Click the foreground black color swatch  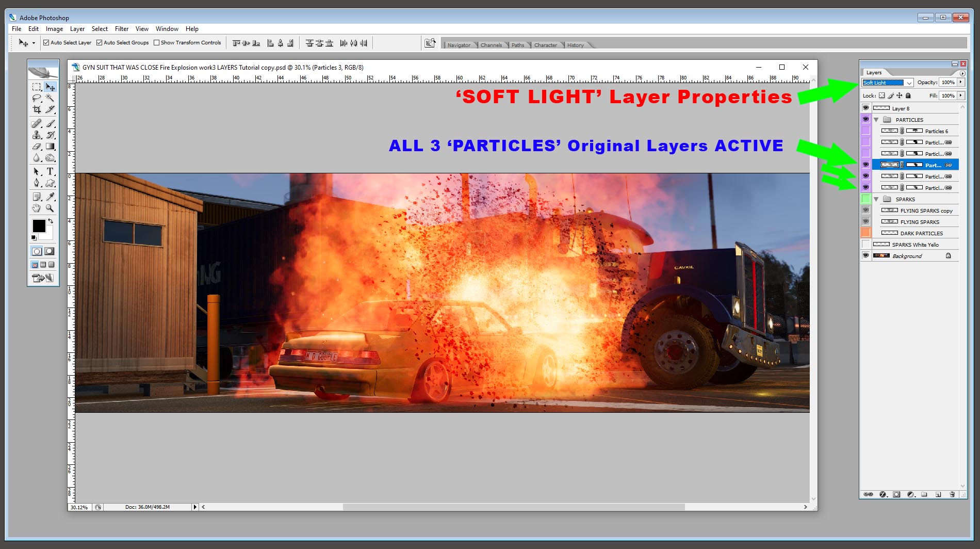(x=38, y=225)
